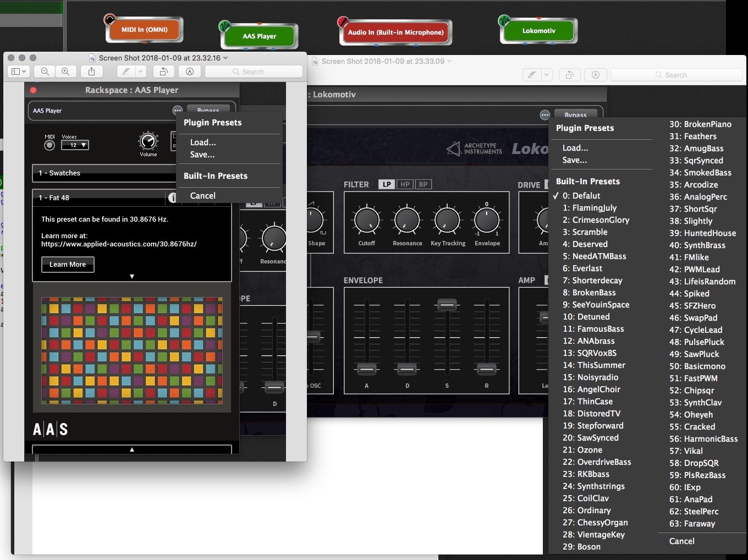
Task: Choose Load... in AAS Player Plugin Presets menu
Action: [x=203, y=142]
